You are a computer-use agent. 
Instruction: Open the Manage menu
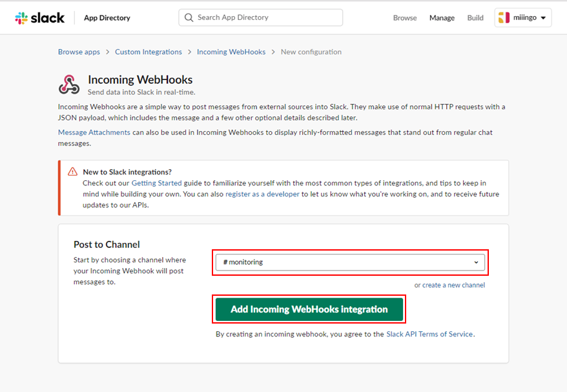point(442,17)
